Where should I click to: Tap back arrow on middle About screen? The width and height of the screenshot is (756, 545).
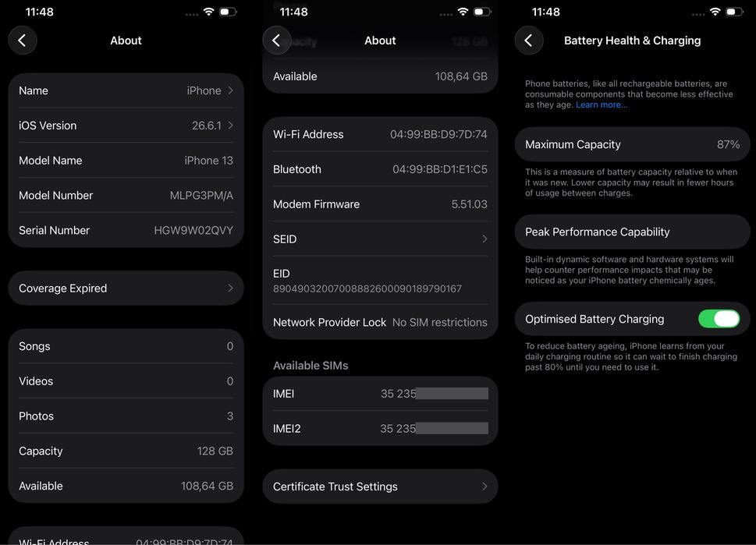coord(277,41)
